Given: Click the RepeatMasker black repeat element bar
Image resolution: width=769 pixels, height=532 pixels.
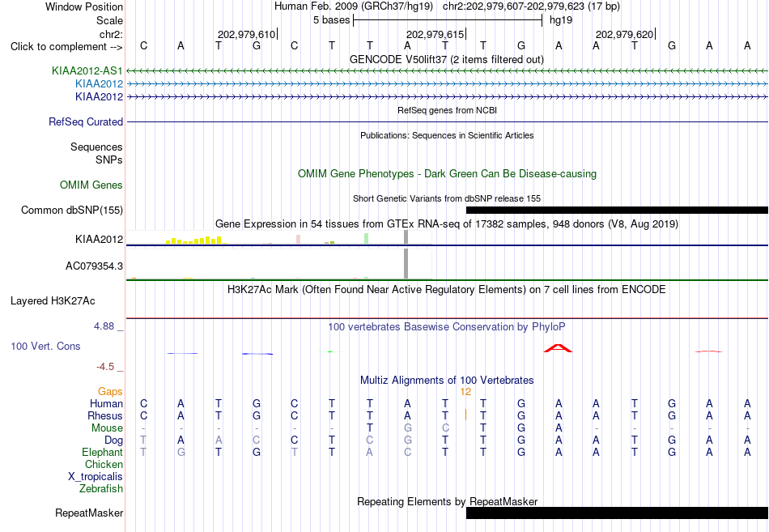Looking at the screenshot, I should (617, 513).
